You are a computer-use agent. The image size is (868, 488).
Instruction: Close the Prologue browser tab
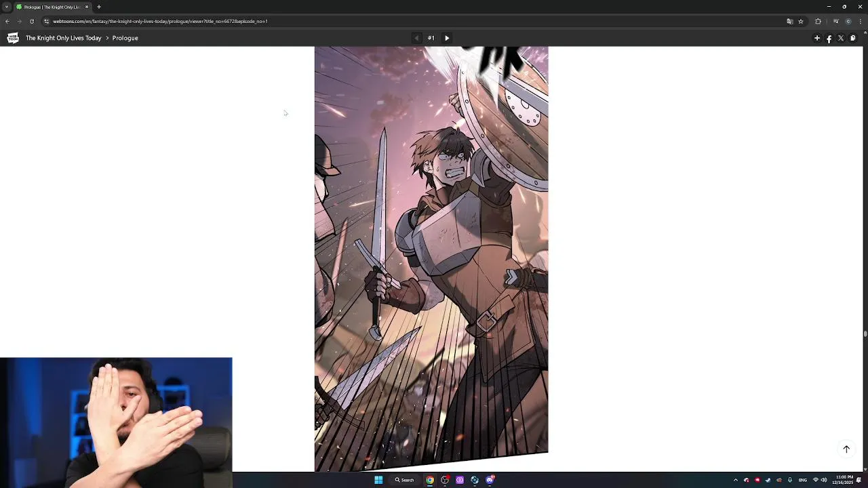point(87,7)
